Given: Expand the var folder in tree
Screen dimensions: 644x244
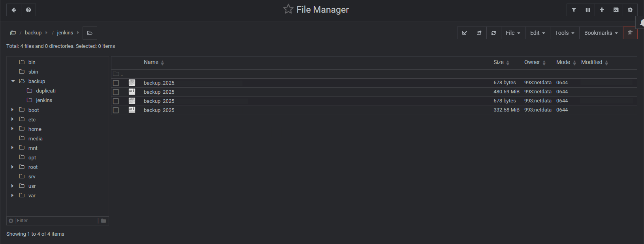Looking at the screenshot, I should coord(13,195).
